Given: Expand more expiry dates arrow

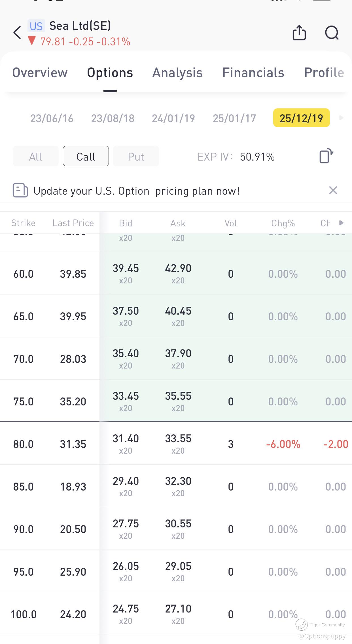Looking at the screenshot, I should click(x=342, y=118).
